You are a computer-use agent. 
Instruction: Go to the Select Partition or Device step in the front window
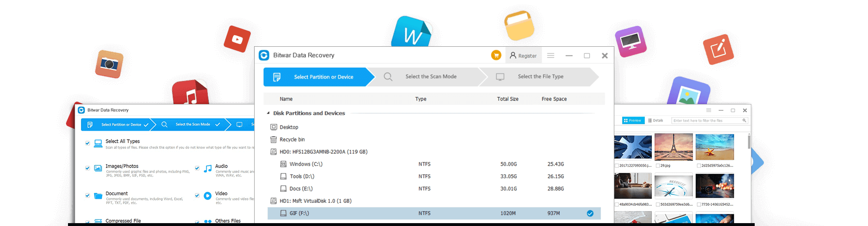(318, 77)
